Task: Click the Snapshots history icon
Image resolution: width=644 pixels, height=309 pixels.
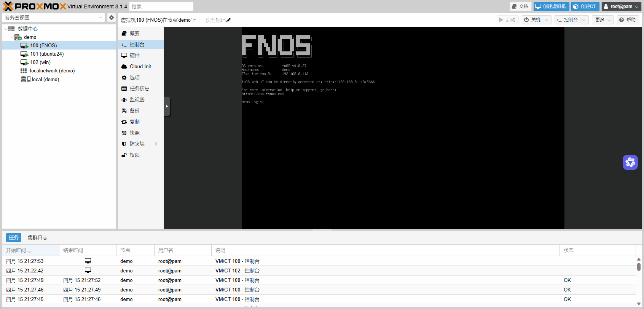Action: (124, 133)
